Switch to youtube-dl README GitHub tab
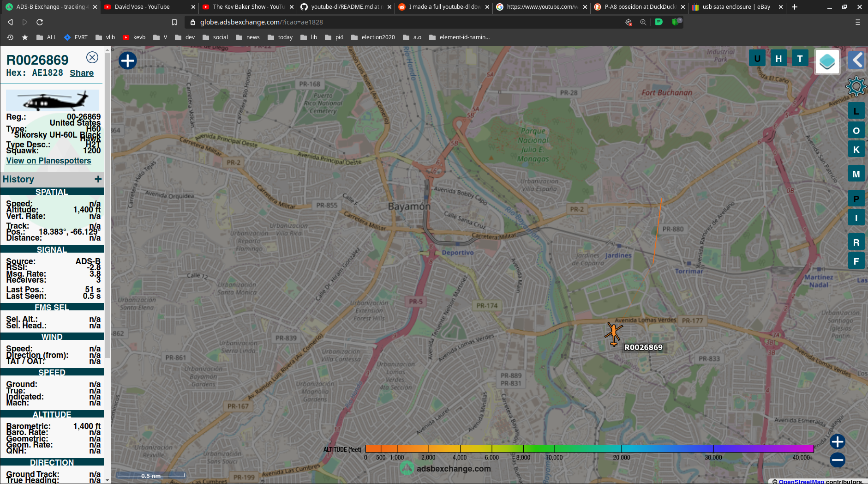This screenshot has height=484, width=868. 346,7
